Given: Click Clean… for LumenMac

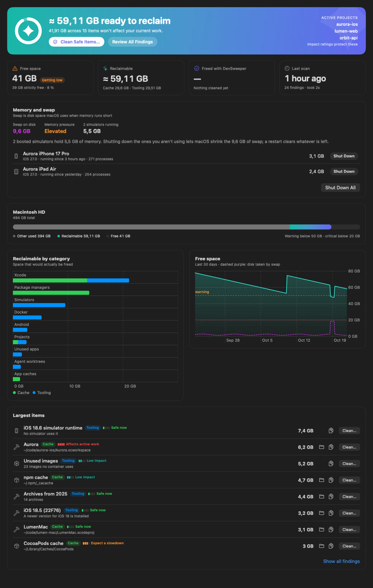Looking at the screenshot, I should point(349,529).
